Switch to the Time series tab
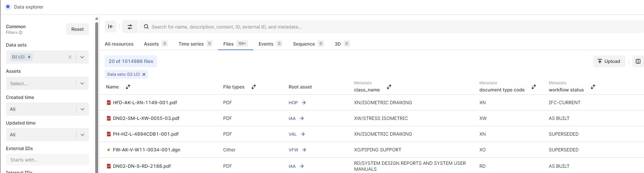The height and width of the screenshot is (173, 644). [x=191, y=44]
